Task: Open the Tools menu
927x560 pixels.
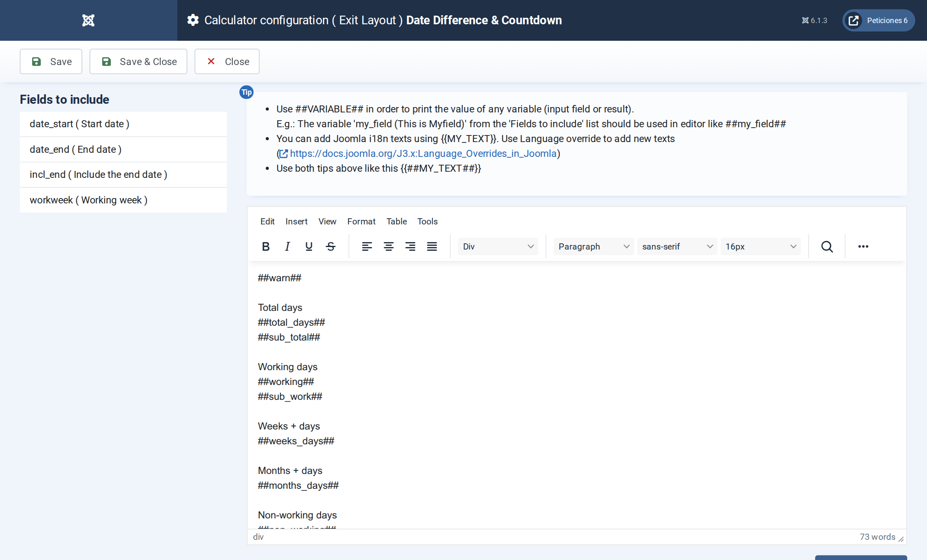Action: (427, 221)
